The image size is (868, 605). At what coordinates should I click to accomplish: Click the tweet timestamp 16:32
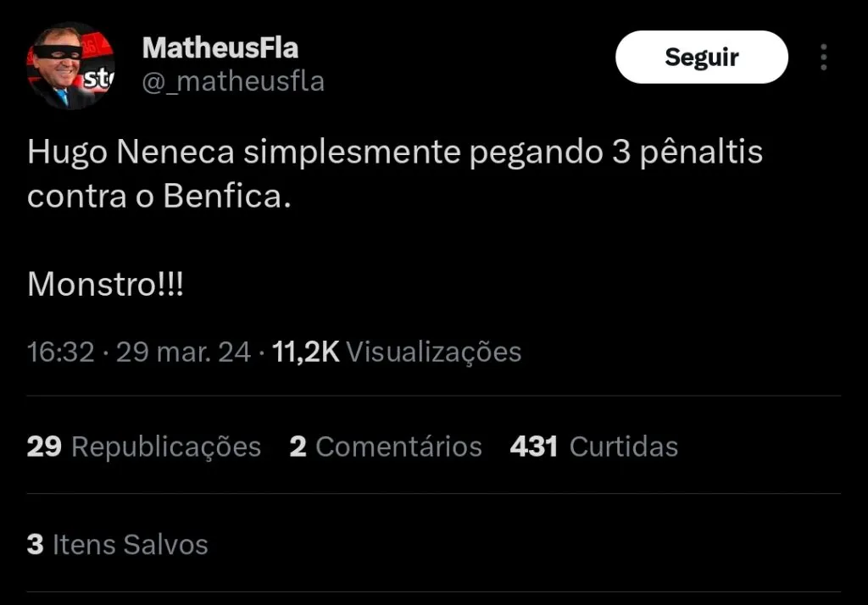coord(58,352)
